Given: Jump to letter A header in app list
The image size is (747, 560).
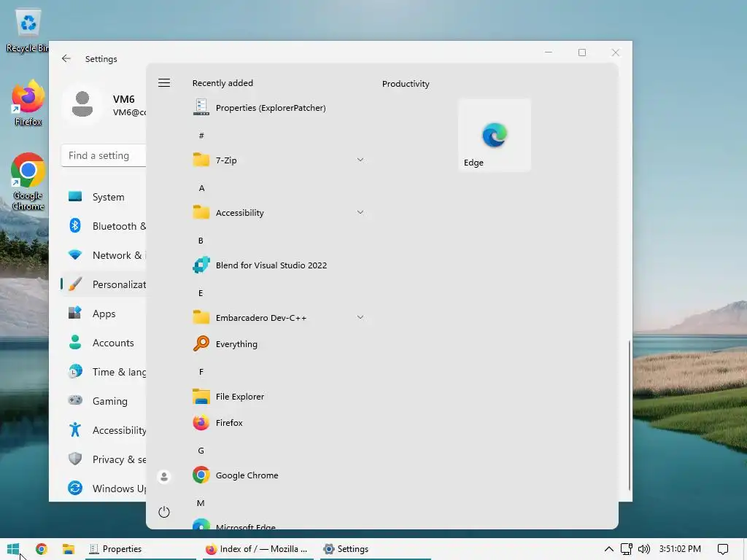Looking at the screenshot, I should 201,188.
